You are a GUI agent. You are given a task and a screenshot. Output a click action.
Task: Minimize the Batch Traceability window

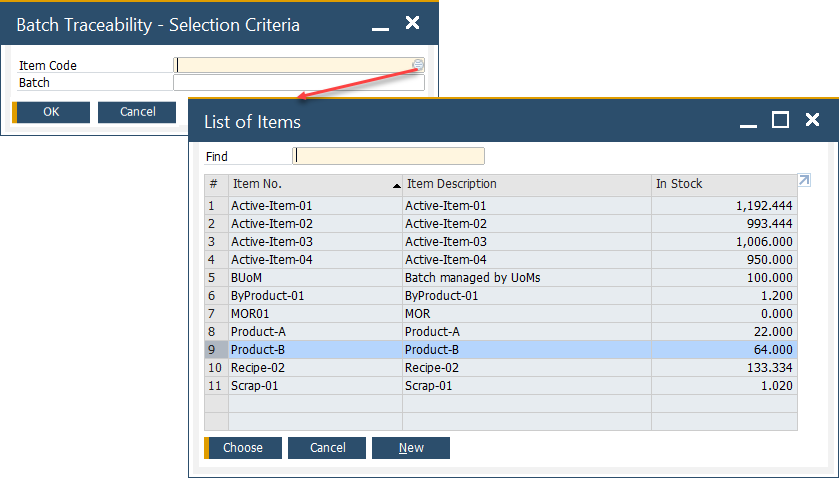[380, 28]
